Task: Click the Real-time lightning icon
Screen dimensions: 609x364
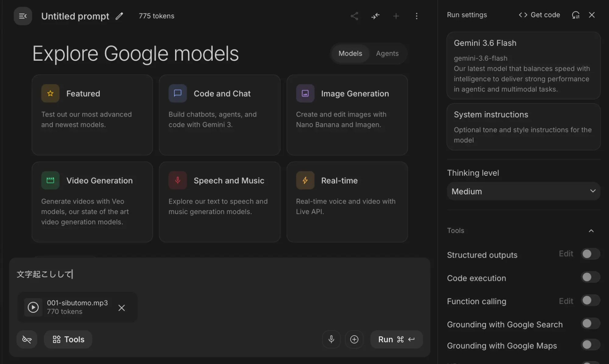Action: coord(305,180)
